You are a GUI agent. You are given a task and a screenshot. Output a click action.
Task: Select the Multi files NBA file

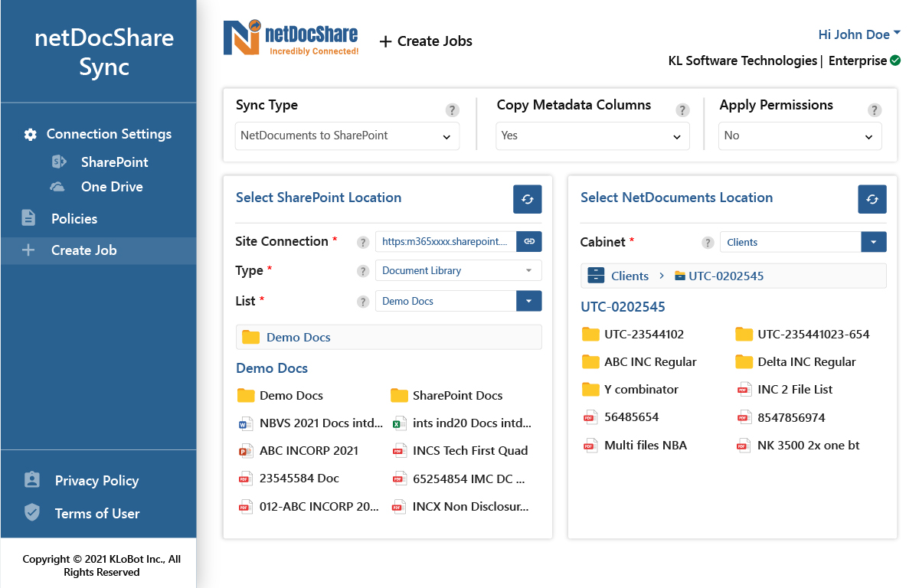pos(635,445)
